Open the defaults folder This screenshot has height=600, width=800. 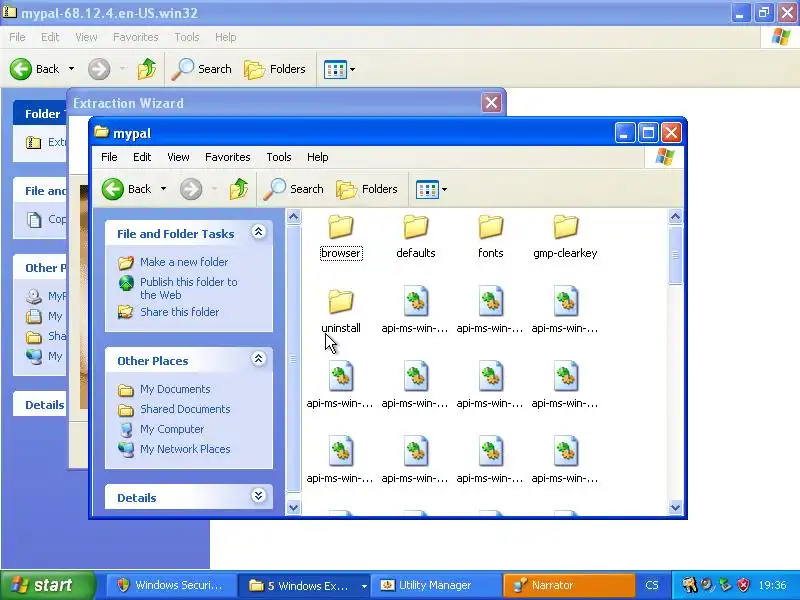pos(415,237)
